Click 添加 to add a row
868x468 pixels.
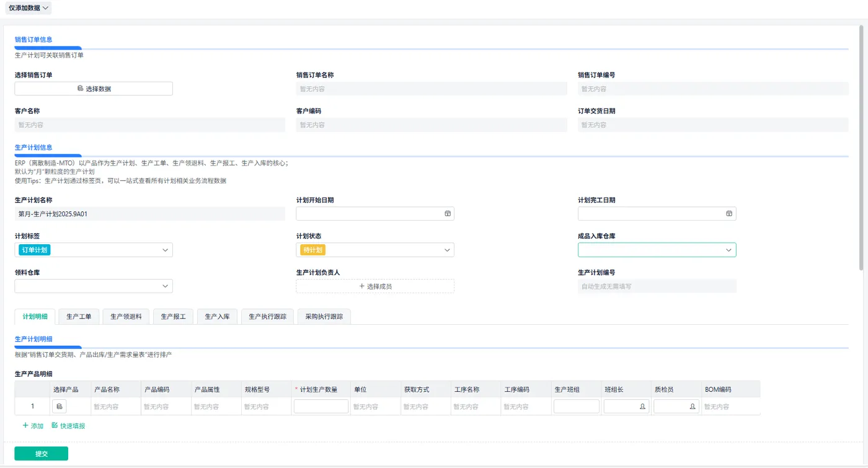click(33, 426)
